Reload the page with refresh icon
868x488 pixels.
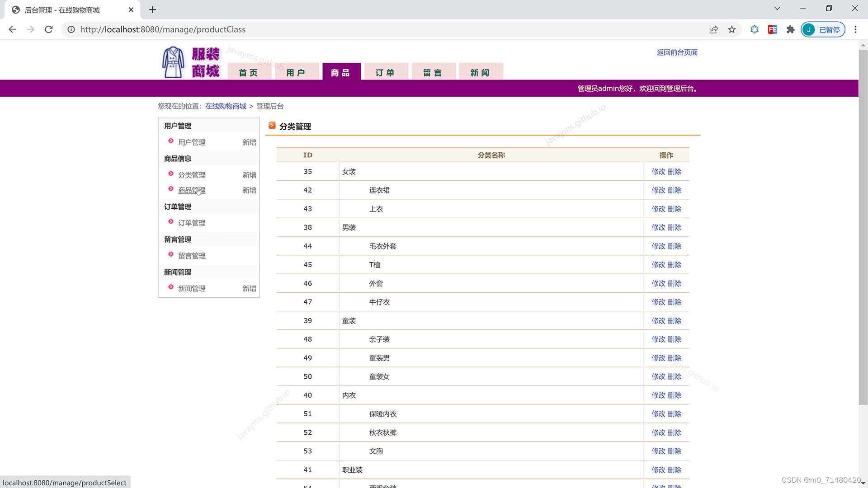49,29
